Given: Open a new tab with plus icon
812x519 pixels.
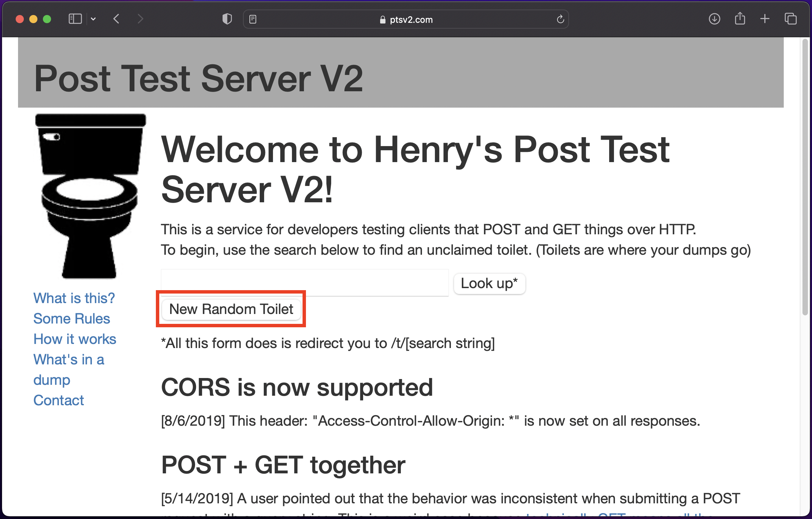Looking at the screenshot, I should (x=765, y=19).
